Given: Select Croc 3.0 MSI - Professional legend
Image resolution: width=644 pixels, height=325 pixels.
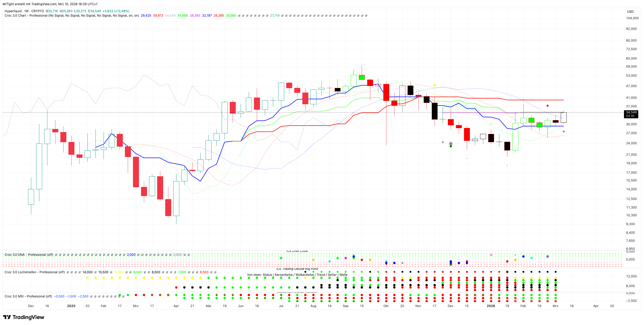Looking at the screenshot, I should tap(25, 296).
